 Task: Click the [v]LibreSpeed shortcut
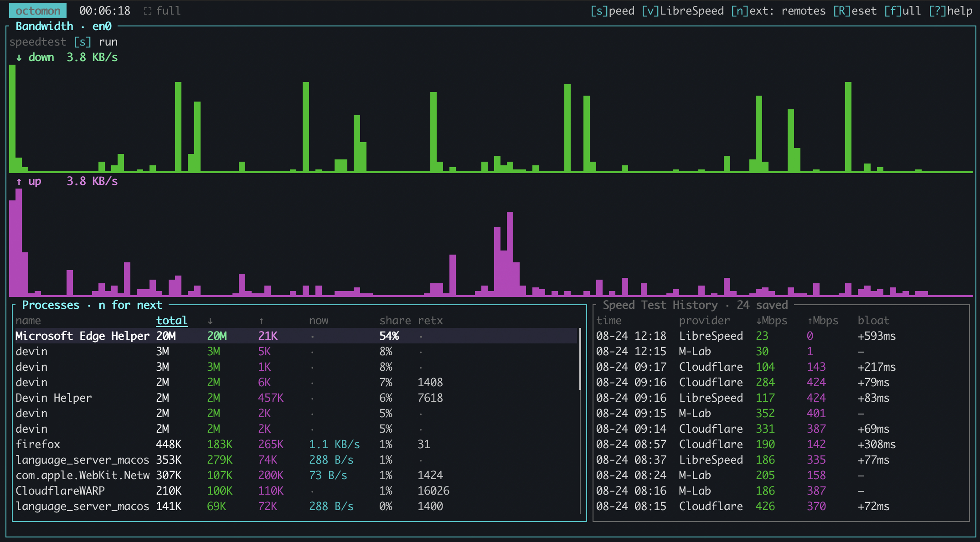click(682, 10)
